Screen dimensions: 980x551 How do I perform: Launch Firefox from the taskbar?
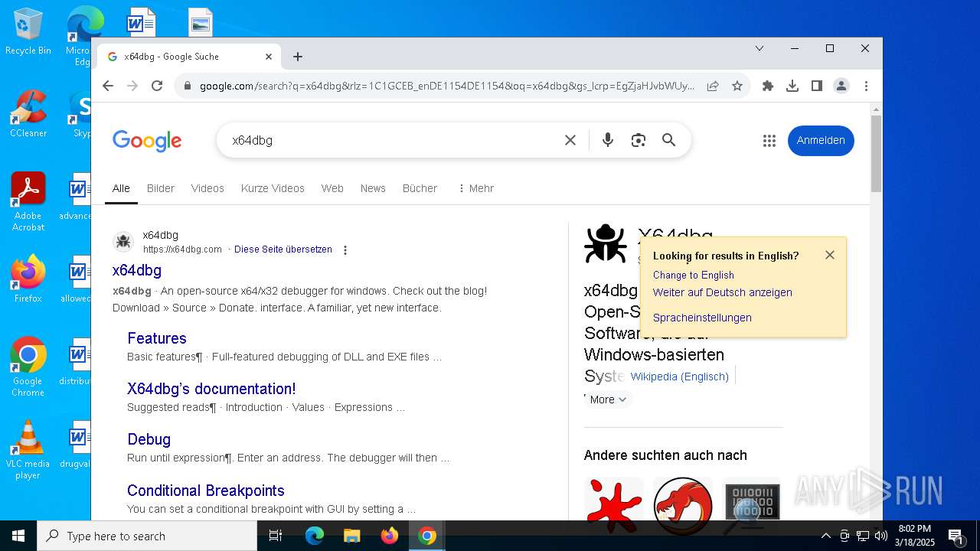[390, 536]
